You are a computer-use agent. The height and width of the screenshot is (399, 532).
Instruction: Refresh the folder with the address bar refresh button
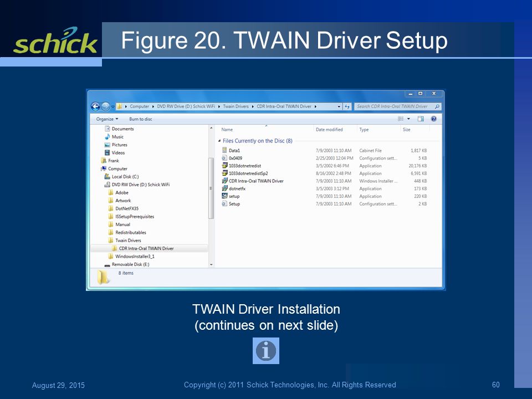(347, 106)
